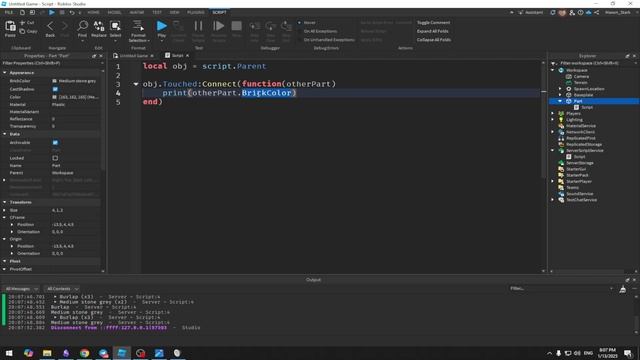Click the Cut icon in Clipboard group
The width and height of the screenshot is (640, 360).
22,23
